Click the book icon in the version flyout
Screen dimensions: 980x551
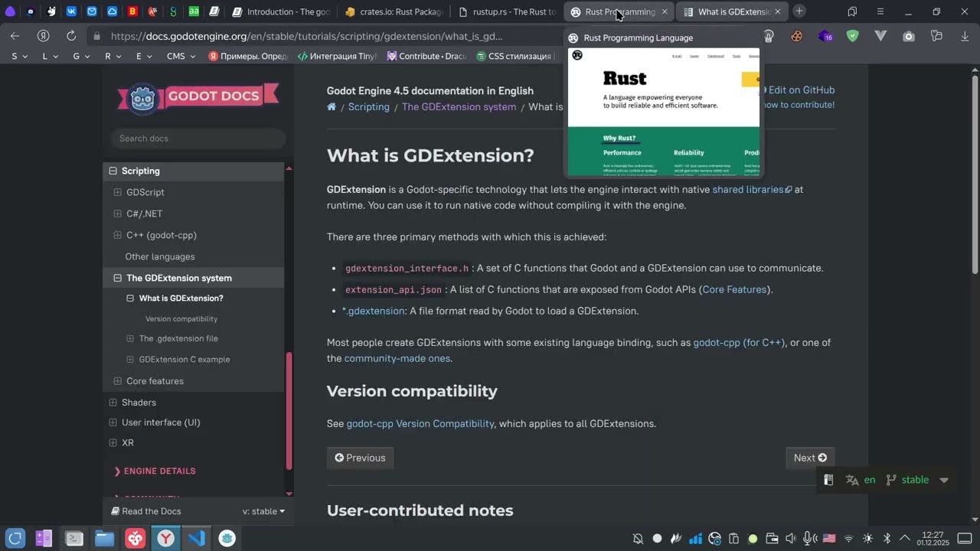pos(828,480)
